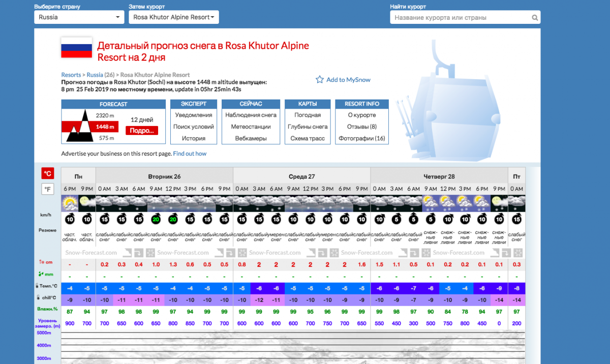Open the ЭКСПЕРТ section header
The image size is (610, 364).
194,104
